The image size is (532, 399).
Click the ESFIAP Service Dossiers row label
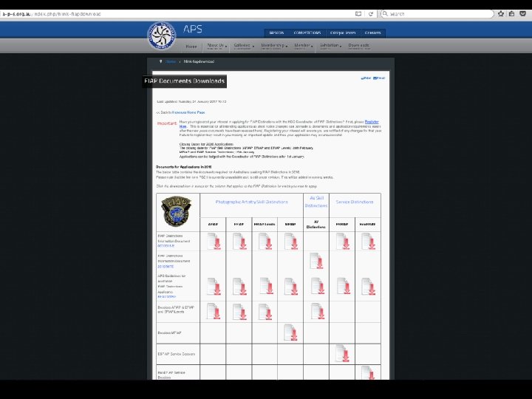pyautogui.click(x=177, y=354)
